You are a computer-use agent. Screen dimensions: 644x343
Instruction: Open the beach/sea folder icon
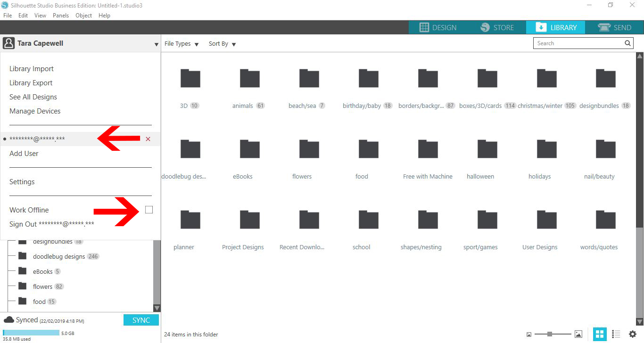(309, 78)
